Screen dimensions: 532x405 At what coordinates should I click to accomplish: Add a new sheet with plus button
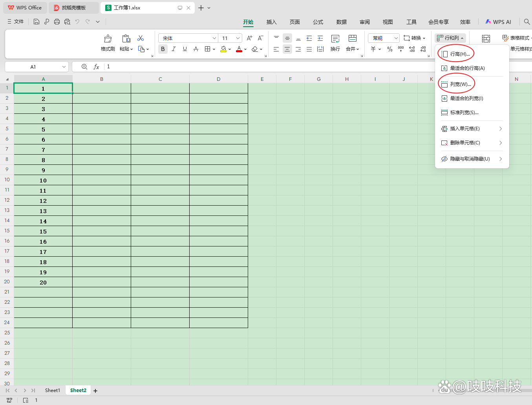pyautogui.click(x=95, y=390)
